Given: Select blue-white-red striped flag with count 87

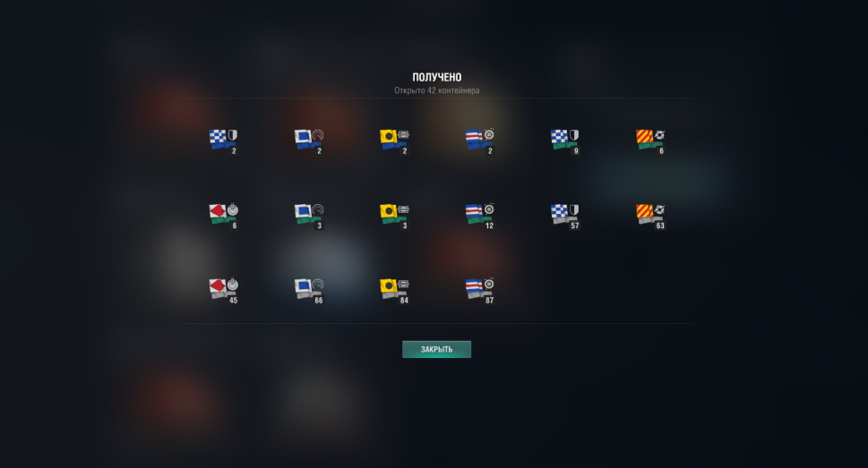Looking at the screenshot, I should (x=479, y=291).
